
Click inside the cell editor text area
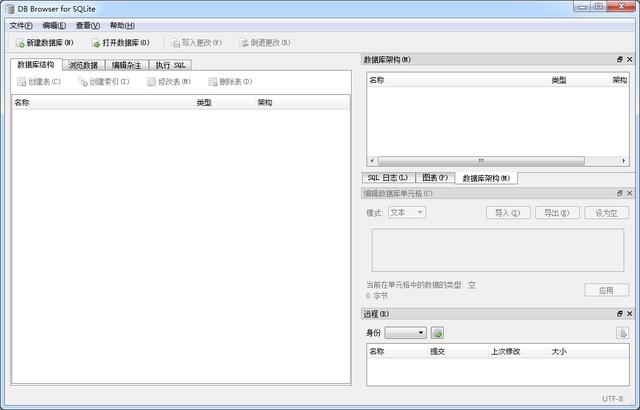coord(498,250)
